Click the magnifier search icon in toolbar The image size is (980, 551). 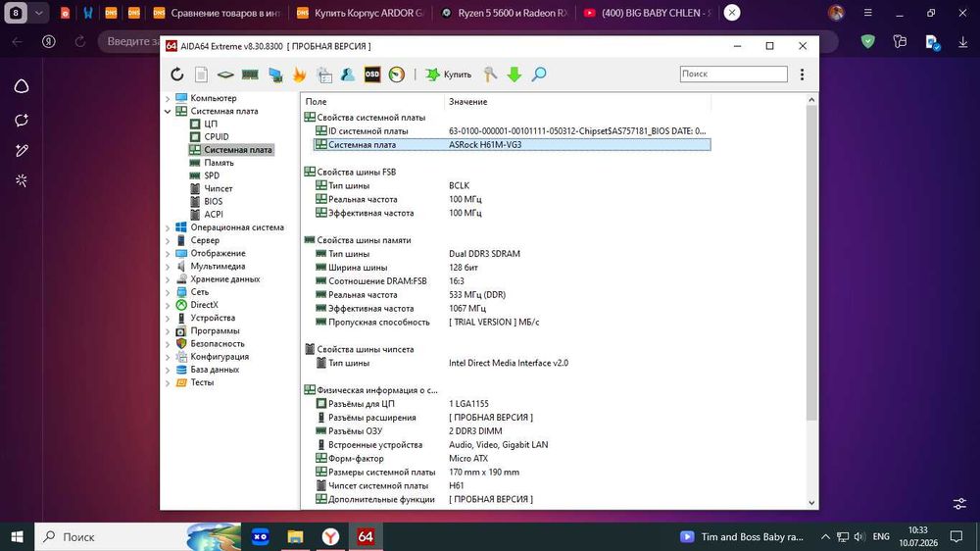click(x=539, y=75)
